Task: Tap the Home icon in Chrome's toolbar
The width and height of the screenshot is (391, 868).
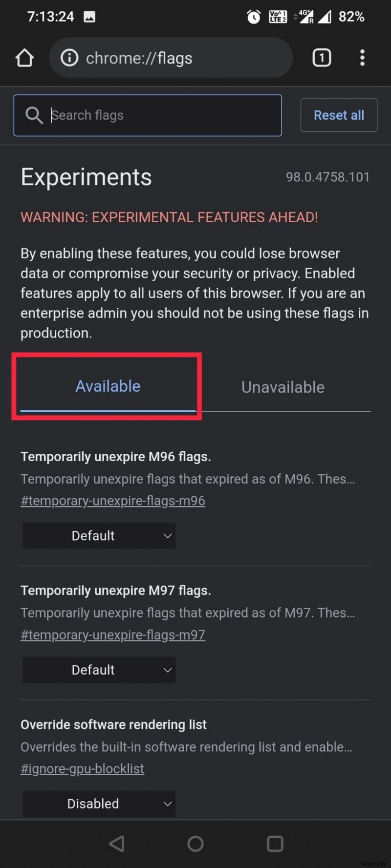Action: point(24,58)
